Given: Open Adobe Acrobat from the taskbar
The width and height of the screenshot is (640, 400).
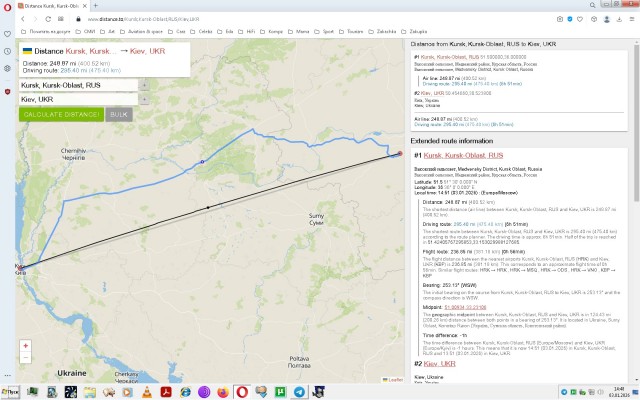Looking at the screenshot, I should tap(166, 392).
